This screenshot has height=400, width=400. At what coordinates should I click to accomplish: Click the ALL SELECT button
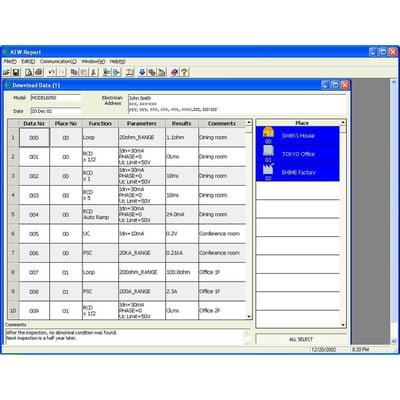(x=301, y=339)
